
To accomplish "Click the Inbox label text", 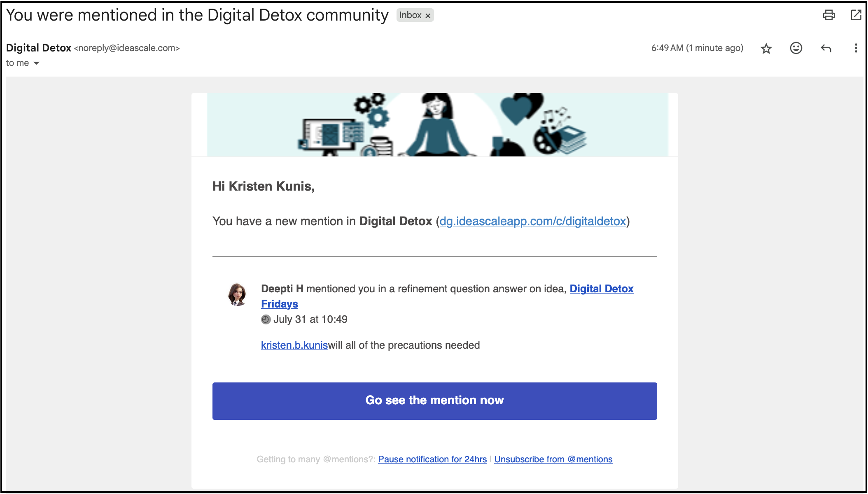I will click(x=410, y=15).
